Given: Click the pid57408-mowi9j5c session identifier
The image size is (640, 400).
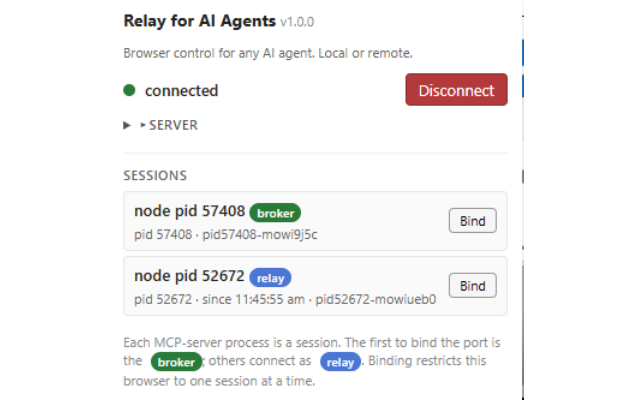Looking at the screenshot, I should 260,235.
